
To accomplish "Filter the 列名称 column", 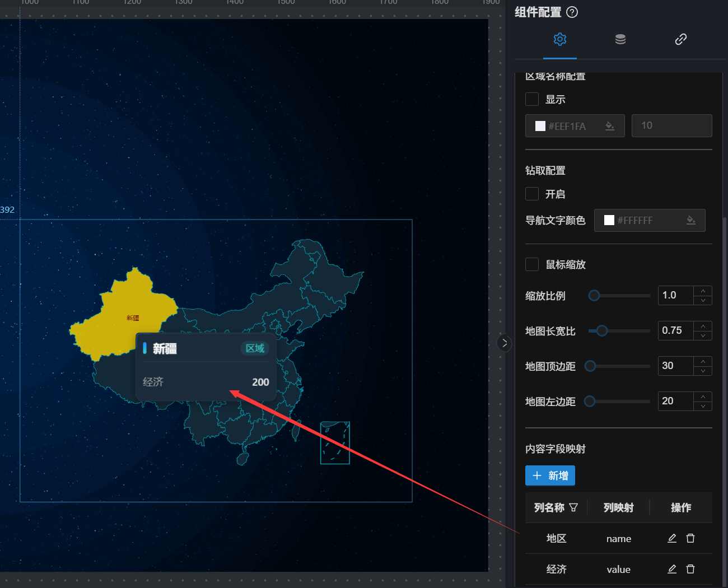I will [x=573, y=507].
